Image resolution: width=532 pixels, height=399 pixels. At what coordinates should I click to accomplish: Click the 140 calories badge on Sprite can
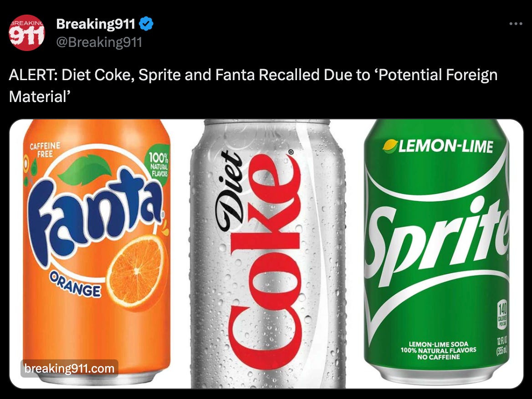[x=502, y=315]
